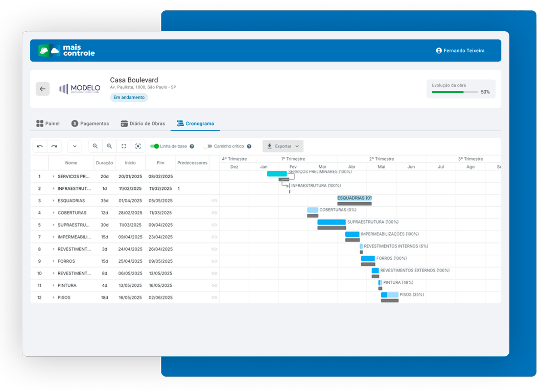Expand the PINTURA task row
This screenshot has height=392, width=543.
click(x=53, y=285)
